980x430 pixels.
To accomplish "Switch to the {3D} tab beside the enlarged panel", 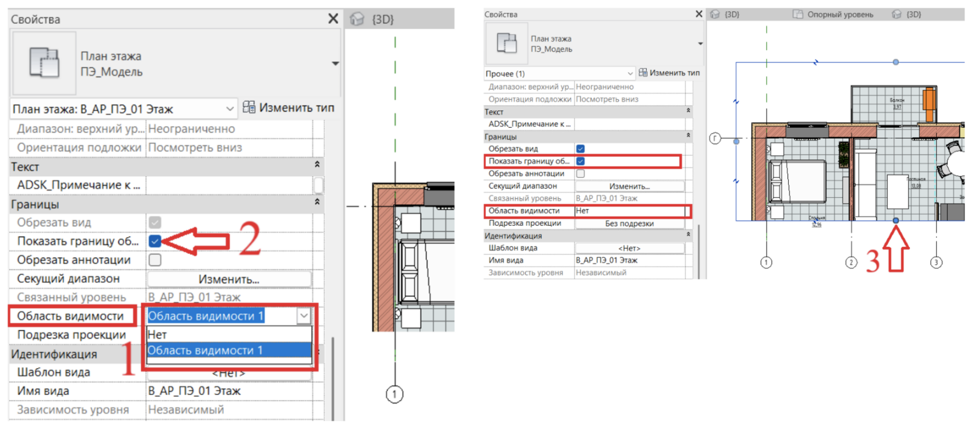I will point(373,19).
